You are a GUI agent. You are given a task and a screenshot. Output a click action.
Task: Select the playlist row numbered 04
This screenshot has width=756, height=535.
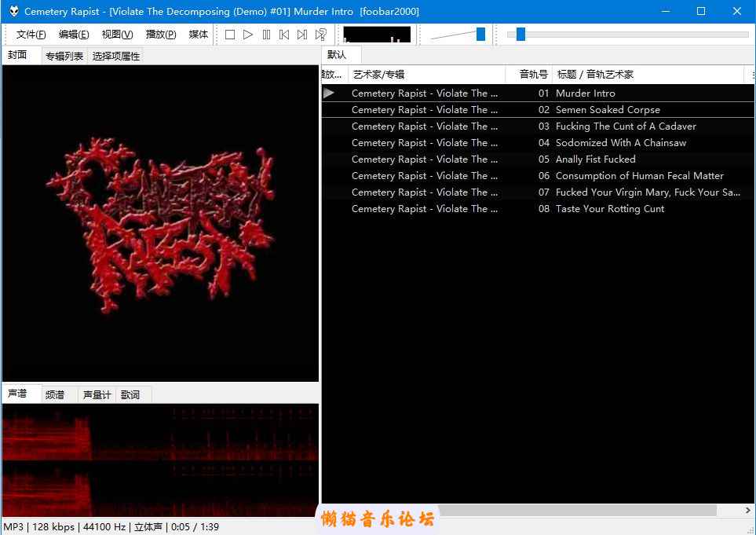click(x=538, y=143)
